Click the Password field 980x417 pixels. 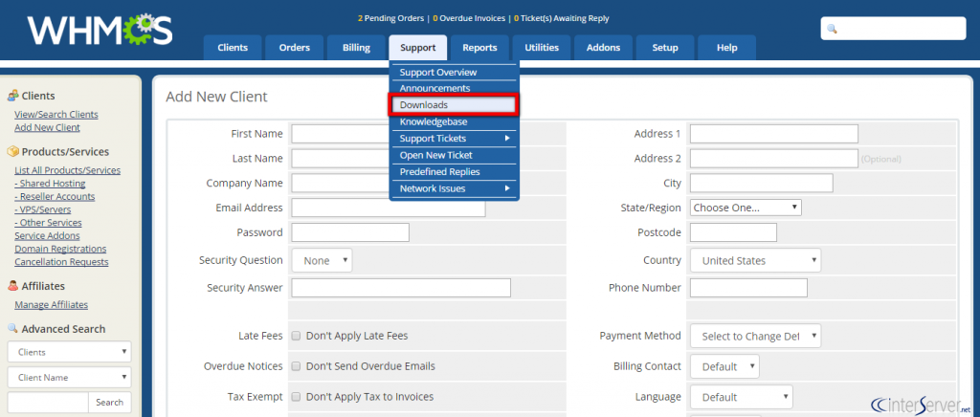(350, 232)
